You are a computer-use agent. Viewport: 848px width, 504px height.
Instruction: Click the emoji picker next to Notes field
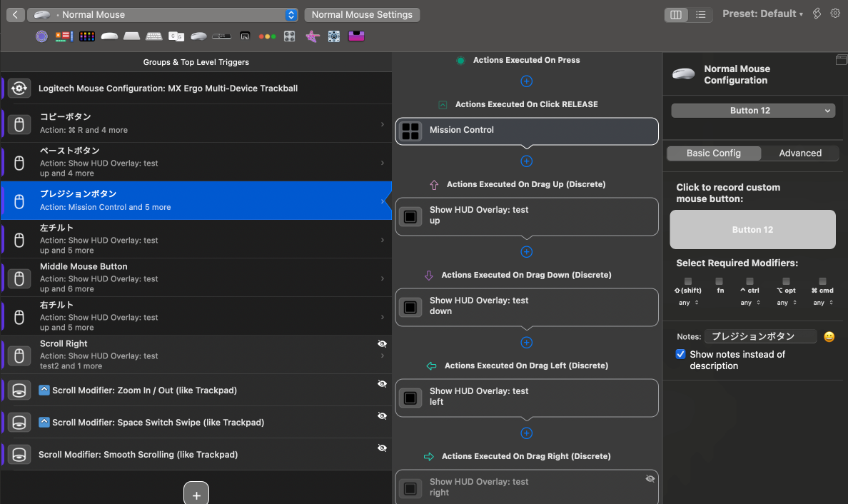click(829, 336)
